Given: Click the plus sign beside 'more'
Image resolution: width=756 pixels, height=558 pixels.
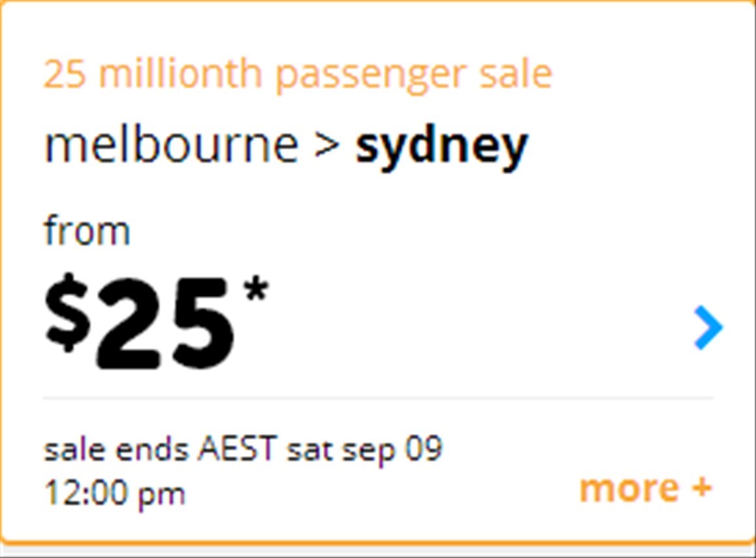Looking at the screenshot, I should [x=702, y=487].
